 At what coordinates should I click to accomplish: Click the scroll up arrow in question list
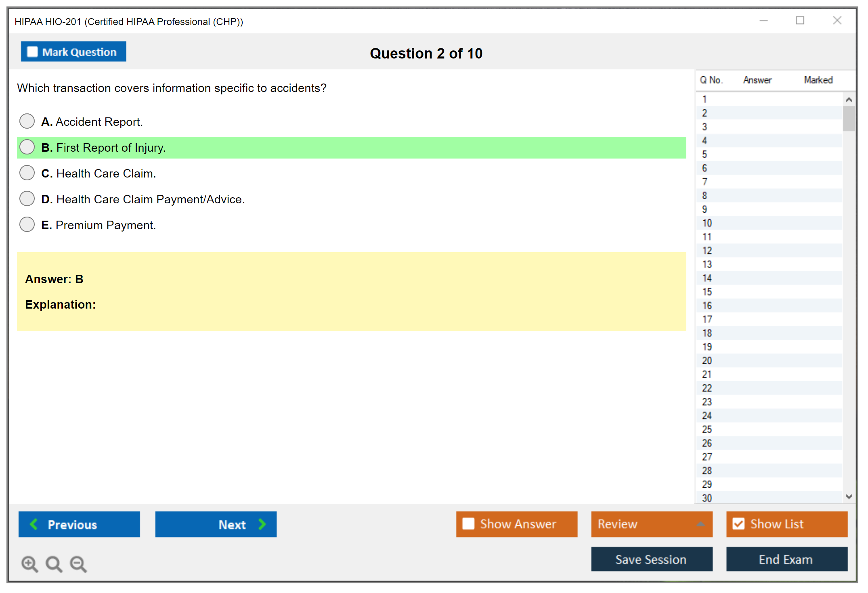(x=849, y=100)
